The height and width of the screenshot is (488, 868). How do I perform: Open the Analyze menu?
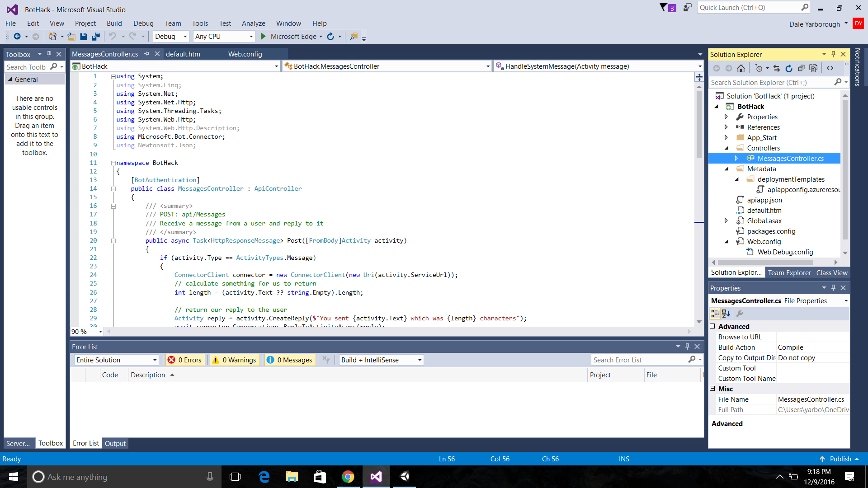pos(253,23)
